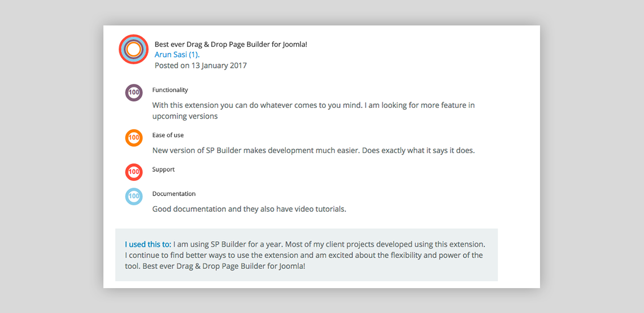This screenshot has height=313, width=644.
Task: Open the Arun Sasi (1) profile link
Action: [177, 55]
